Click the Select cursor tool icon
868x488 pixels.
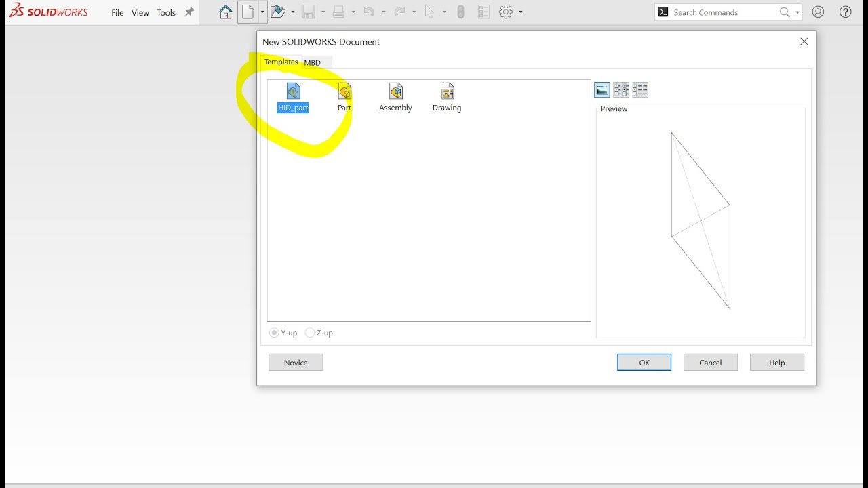pyautogui.click(x=429, y=12)
